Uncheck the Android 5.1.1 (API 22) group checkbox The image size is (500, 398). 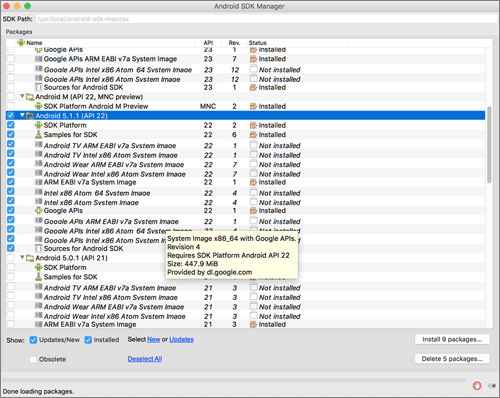coord(11,115)
